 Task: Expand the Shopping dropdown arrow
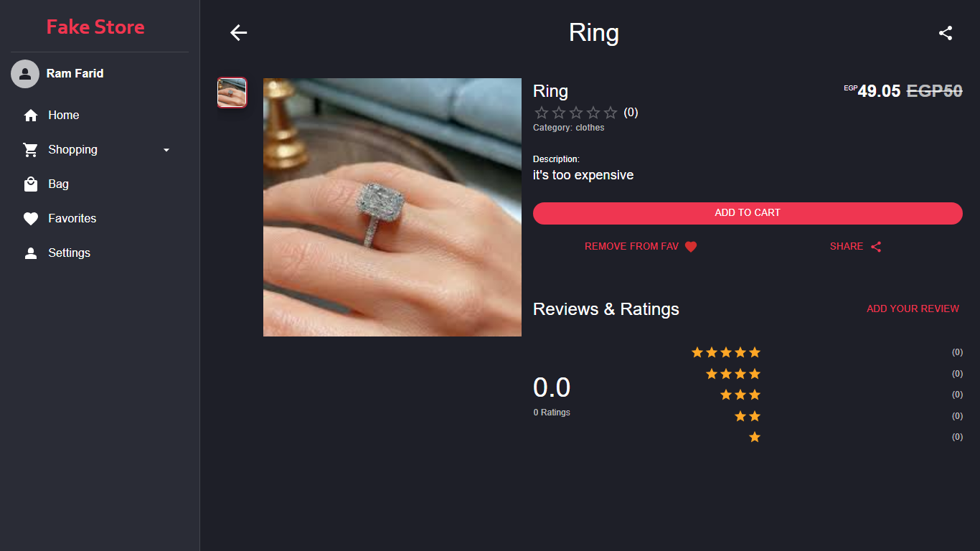pos(166,150)
